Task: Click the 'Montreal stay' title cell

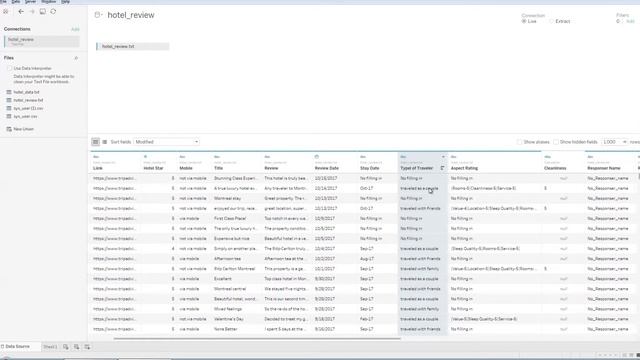Action: pyautogui.click(x=227, y=198)
